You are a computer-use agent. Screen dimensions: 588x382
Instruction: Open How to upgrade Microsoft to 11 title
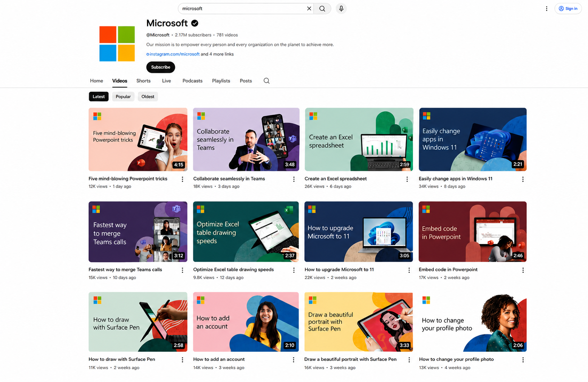339,270
